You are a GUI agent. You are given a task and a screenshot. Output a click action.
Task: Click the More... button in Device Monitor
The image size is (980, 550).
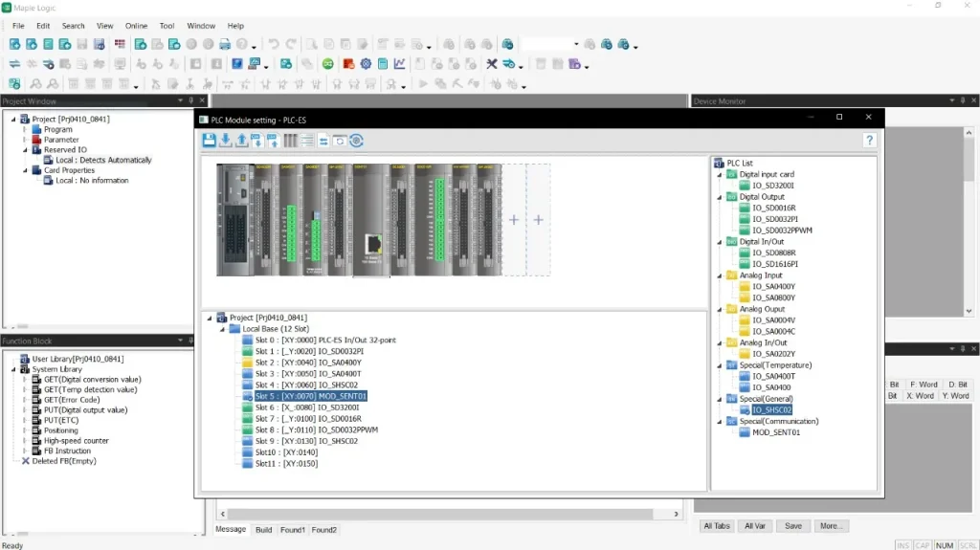[832, 526]
